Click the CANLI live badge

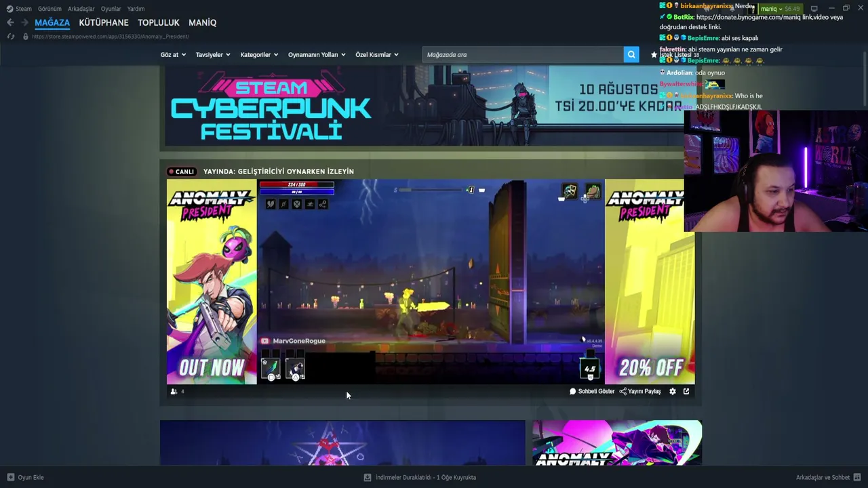coord(181,171)
